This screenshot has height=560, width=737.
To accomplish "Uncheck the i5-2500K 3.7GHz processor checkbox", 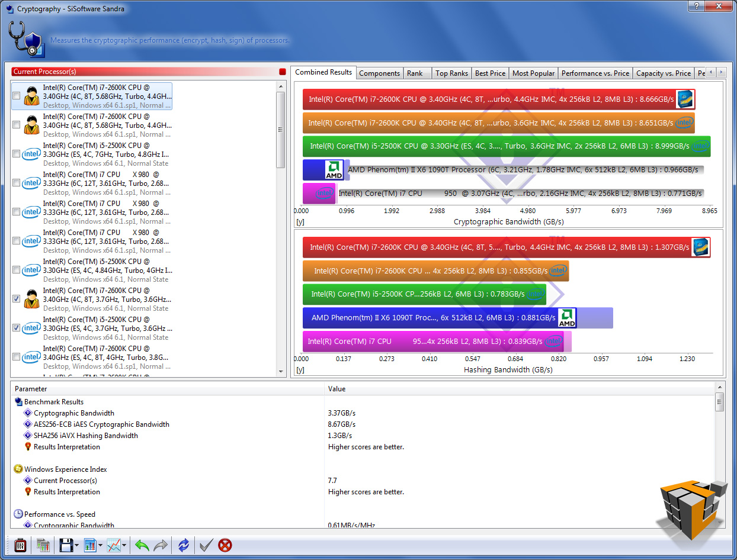I will point(17,328).
